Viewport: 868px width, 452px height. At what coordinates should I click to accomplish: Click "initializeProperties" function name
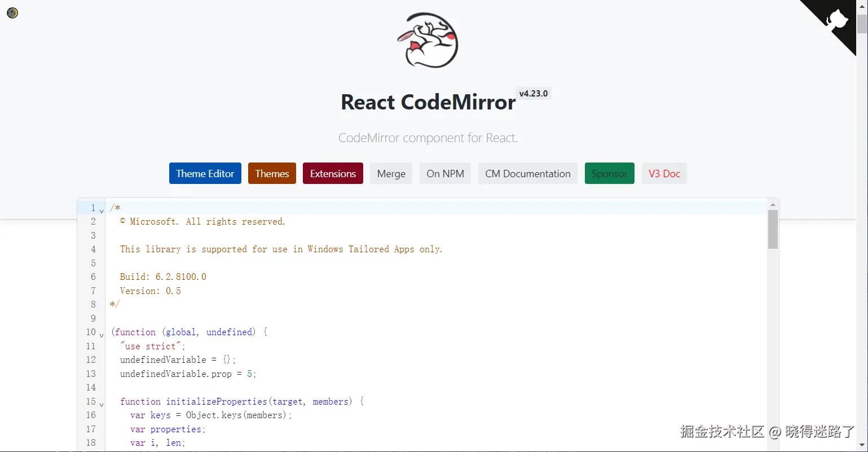point(217,401)
